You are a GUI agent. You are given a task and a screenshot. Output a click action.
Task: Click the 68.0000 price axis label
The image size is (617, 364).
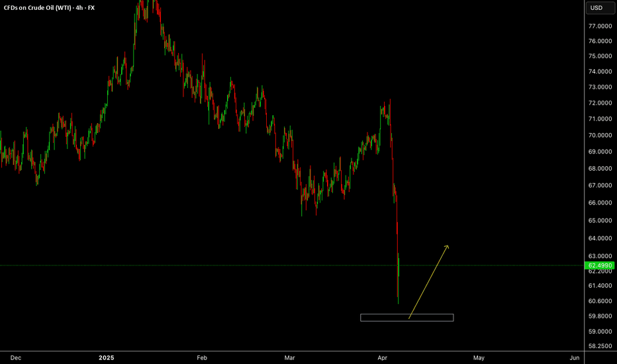click(x=600, y=168)
